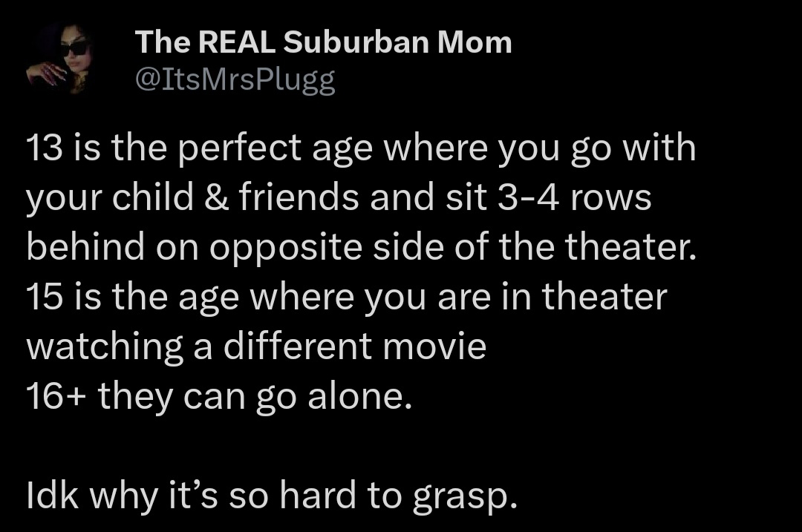Viewport: 802px width, 532px height.
Task: Click the line "15 is the age where you are in theater"
Action: click(347, 297)
